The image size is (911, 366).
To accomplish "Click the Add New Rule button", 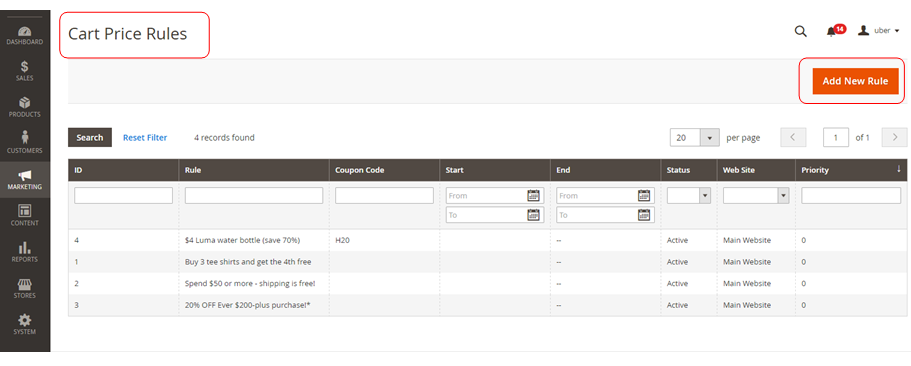I will [855, 81].
